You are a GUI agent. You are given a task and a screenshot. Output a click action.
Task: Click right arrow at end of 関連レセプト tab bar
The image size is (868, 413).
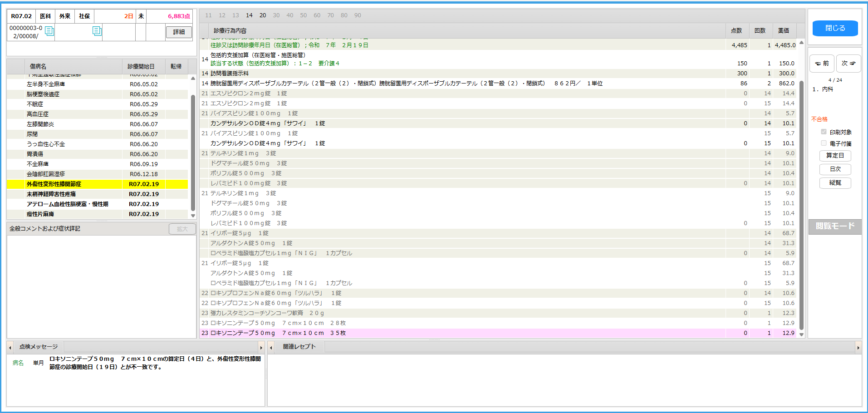pos(858,348)
